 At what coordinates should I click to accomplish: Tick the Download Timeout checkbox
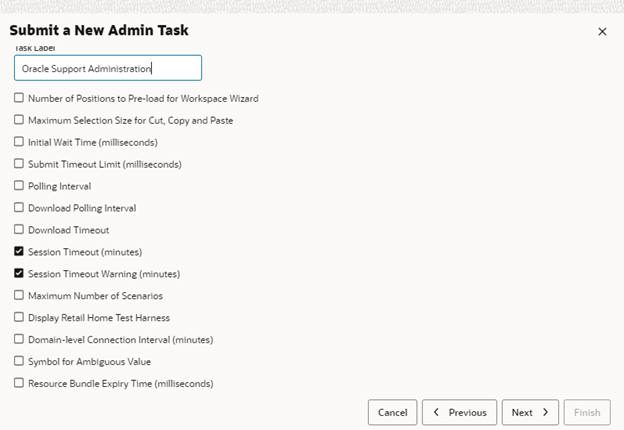pyautogui.click(x=19, y=229)
